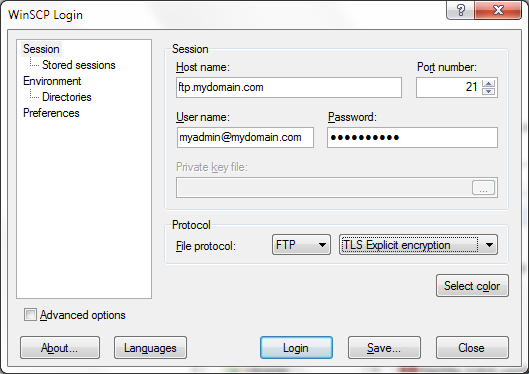Click the help question mark icon

click(461, 10)
